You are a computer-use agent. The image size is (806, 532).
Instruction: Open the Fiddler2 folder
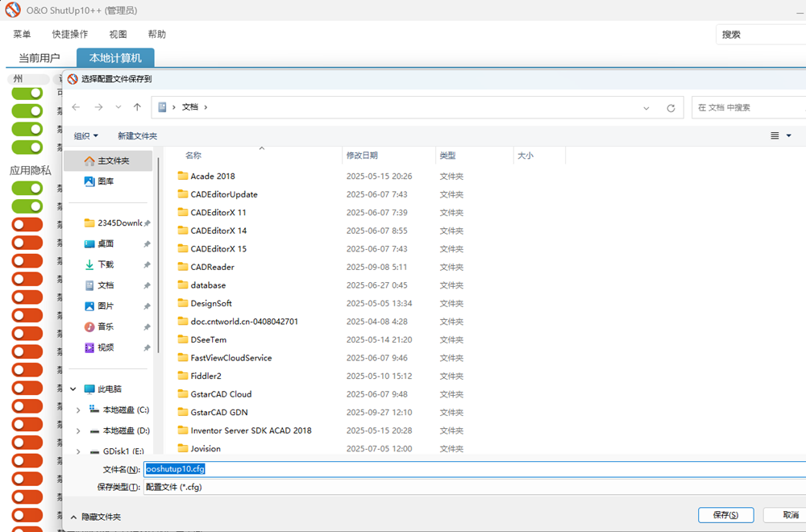point(206,376)
